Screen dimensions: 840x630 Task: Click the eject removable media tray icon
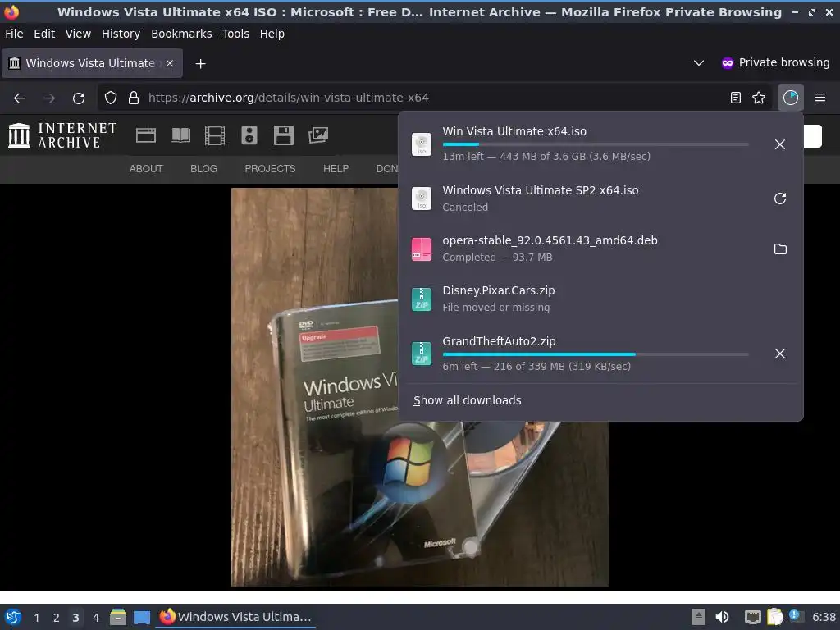tap(699, 617)
